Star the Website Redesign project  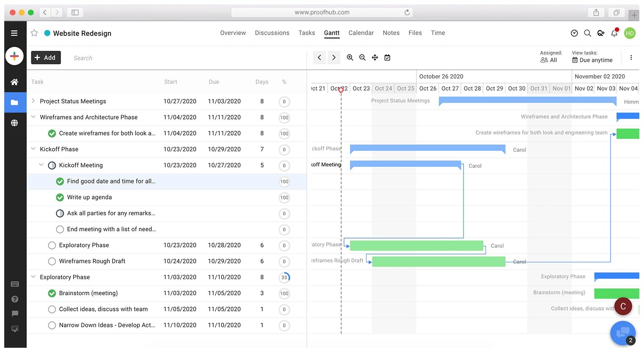(x=34, y=33)
